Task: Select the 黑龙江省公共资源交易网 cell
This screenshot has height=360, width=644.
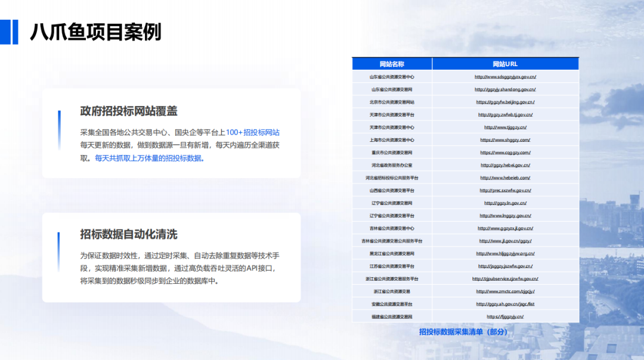Action: point(392,254)
